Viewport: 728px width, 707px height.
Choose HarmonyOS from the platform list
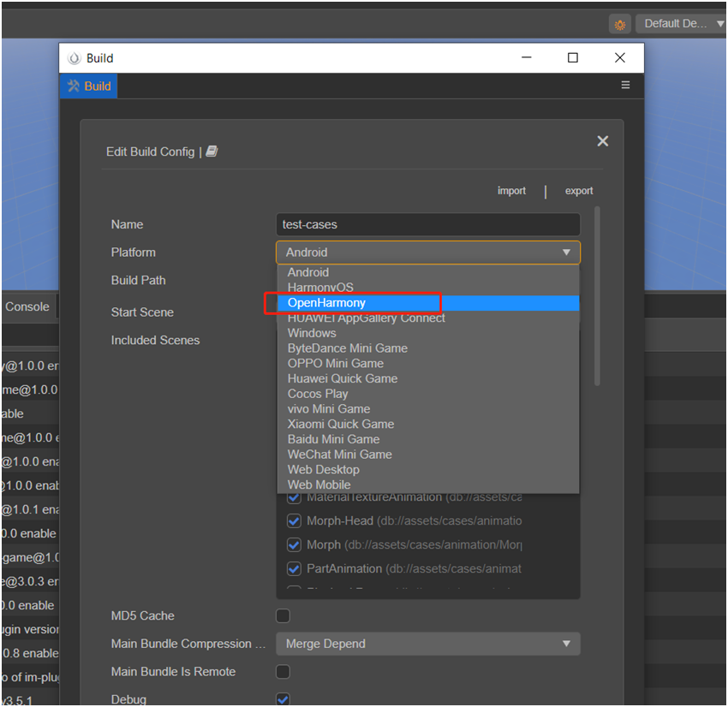coord(428,288)
